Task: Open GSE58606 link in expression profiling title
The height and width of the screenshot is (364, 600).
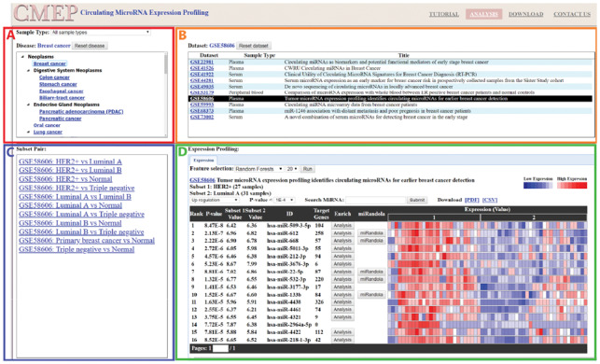Action: [x=202, y=180]
